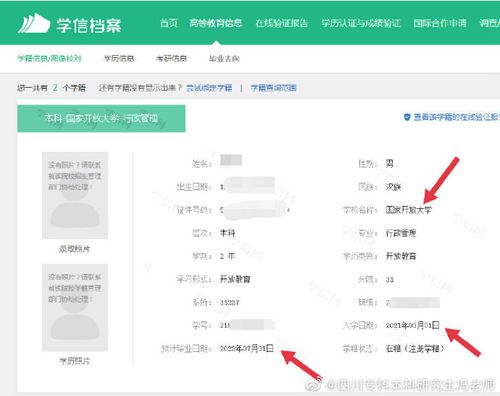The width and height of the screenshot is (500, 396).
Task: Select the 本科-国家开放大学-行政管理 record tab
Action: [101, 118]
